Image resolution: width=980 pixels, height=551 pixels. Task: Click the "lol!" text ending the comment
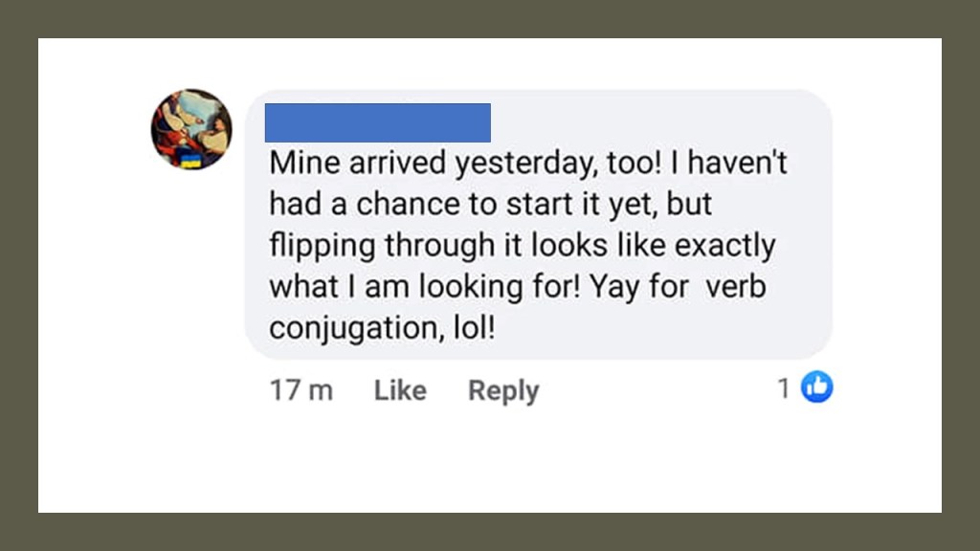pyautogui.click(x=476, y=328)
